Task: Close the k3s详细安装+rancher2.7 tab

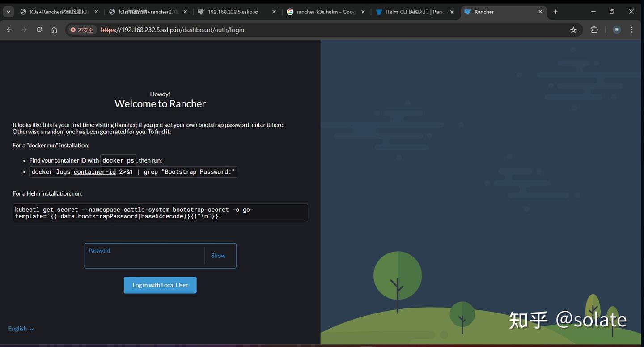Action: [x=186, y=12]
